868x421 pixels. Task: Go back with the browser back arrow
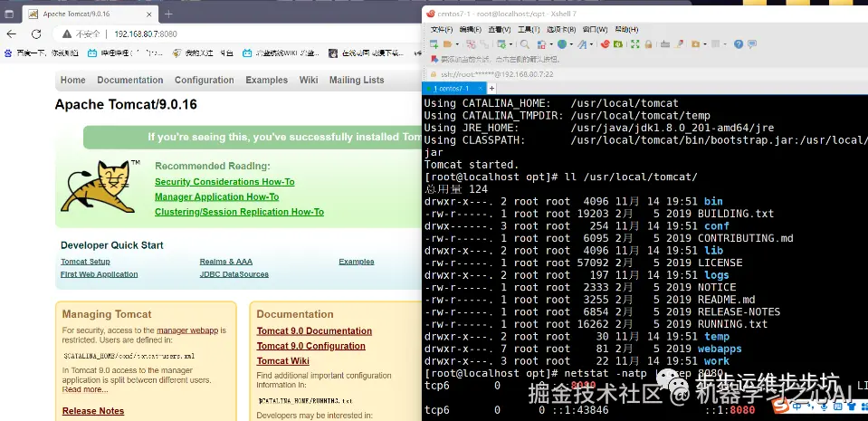(x=12, y=33)
